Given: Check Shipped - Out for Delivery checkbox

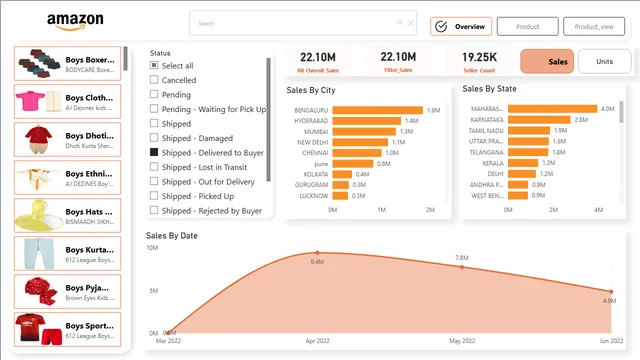Looking at the screenshot, I should click(x=154, y=181).
